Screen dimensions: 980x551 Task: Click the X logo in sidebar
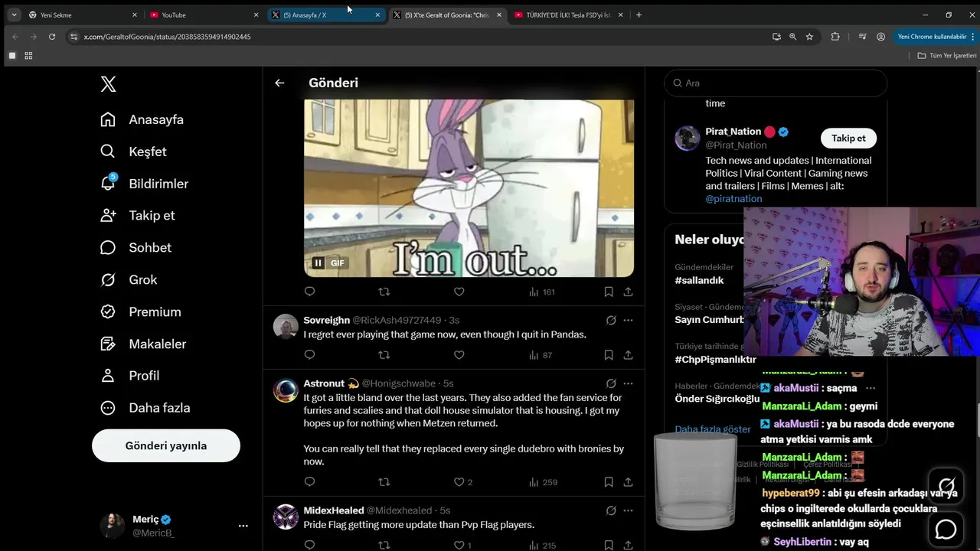coord(109,84)
